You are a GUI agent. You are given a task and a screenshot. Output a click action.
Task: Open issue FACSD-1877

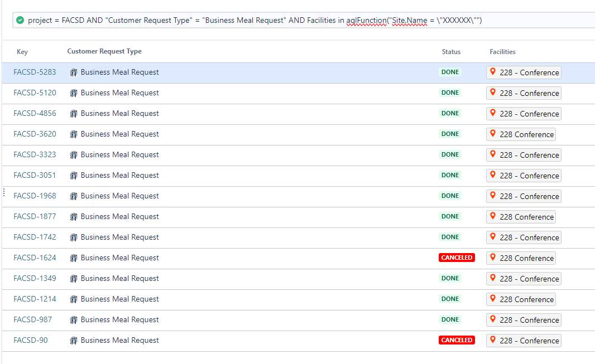tap(35, 217)
